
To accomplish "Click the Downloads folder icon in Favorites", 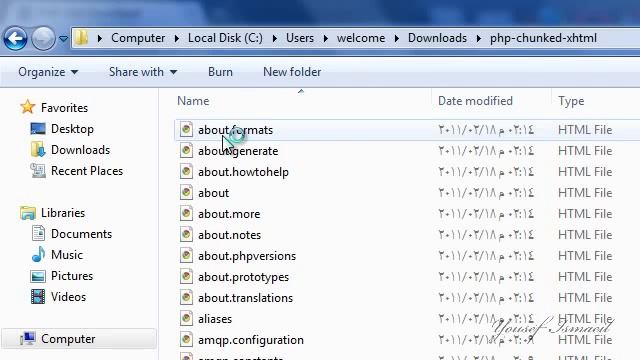I will (x=38, y=150).
